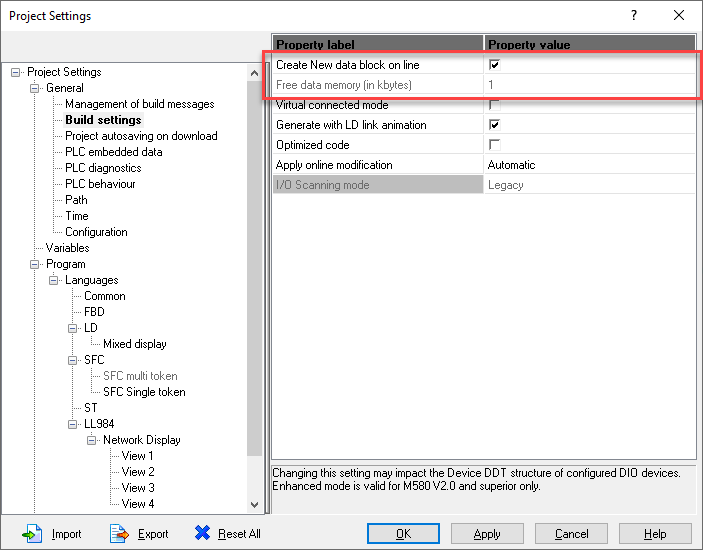This screenshot has width=703, height=550.
Task: Select View 4 under Network Display
Action: point(138,504)
